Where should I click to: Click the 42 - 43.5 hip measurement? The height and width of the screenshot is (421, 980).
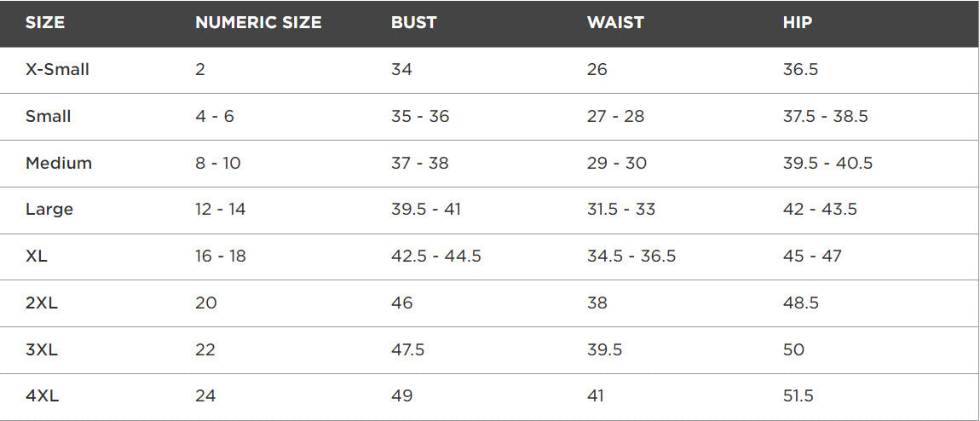[x=820, y=210]
